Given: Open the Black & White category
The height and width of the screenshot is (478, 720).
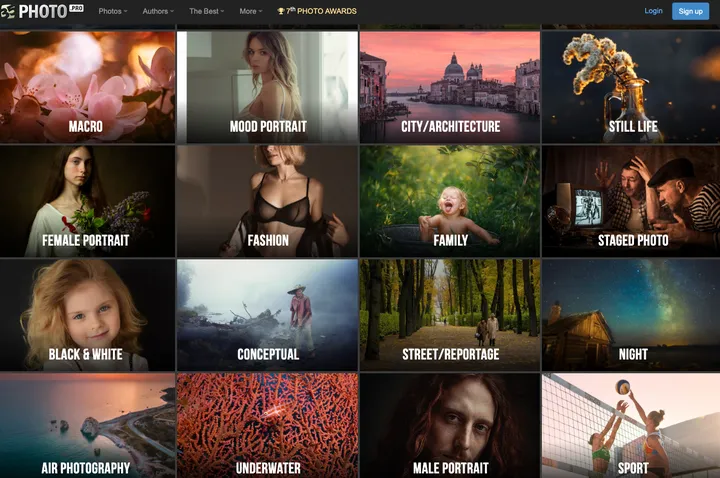Looking at the screenshot, I should 87,315.
